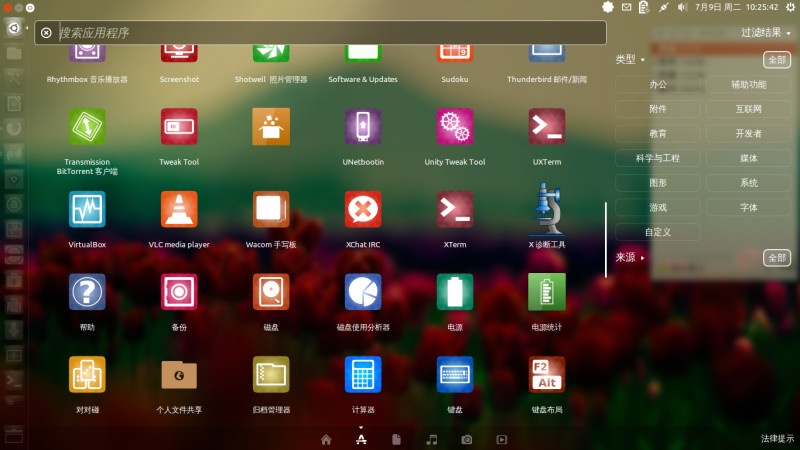Viewport: 800px width, 450px height.
Task: Open XTerm terminal
Action: click(x=455, y=209)
